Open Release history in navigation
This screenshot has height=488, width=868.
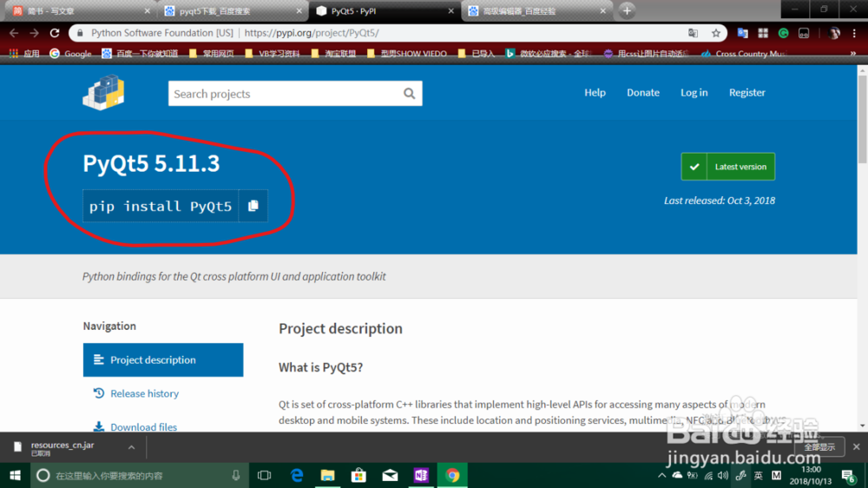136,393
